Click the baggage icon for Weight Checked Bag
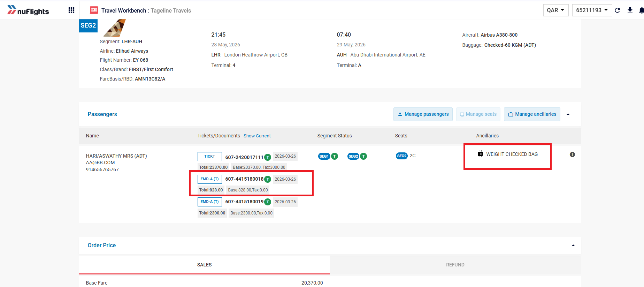Image resolution: width=644 pixels, height=287 pixels. pyautogui.click(x=480, y=153)
